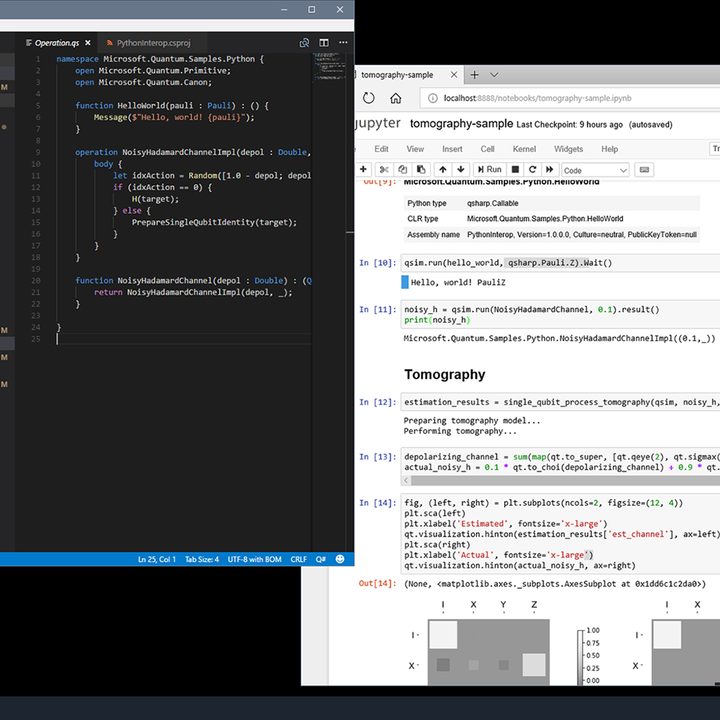This screenshot has width=720, height=720.
Task: Select the Tomography heading cell
Action: [x=444, y=375]
